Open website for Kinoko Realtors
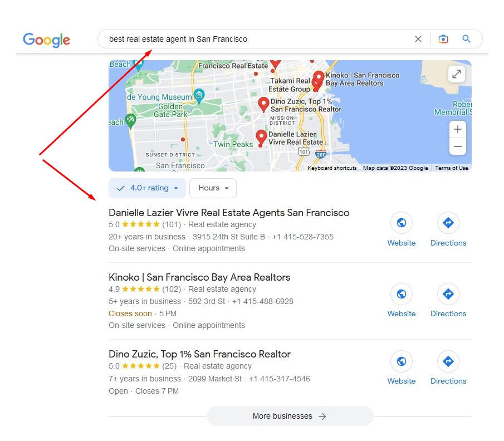This screenshot has height=441, width=504. (x=401, y=301)
